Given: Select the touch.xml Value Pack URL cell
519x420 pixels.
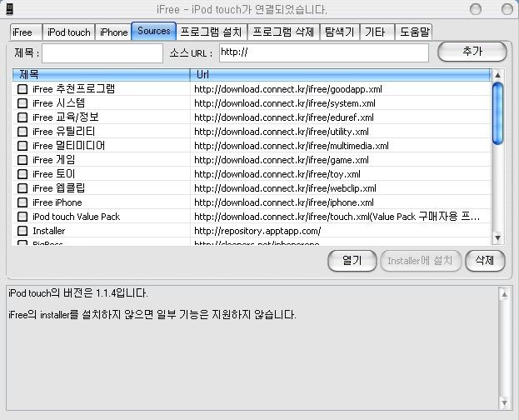Looking at the screenshot, I should coord(341,217).
